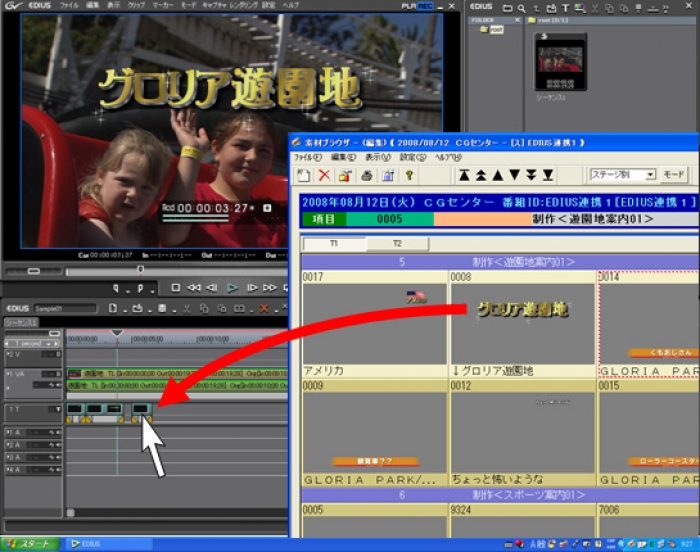Toggle mute on the 3 A audio track
Image resolution: width=700 pixels, height=552 pixels.
(x=58, y=457)
